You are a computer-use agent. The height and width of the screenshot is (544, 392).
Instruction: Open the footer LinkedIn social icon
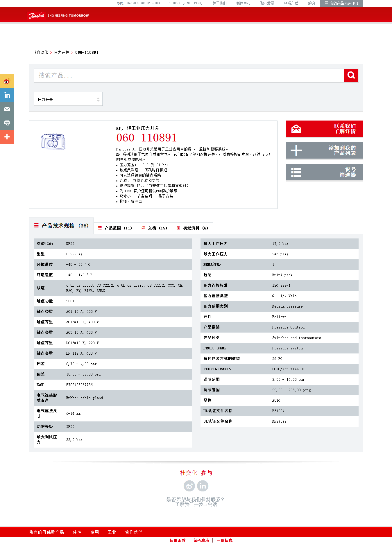[x=203, y=486]
